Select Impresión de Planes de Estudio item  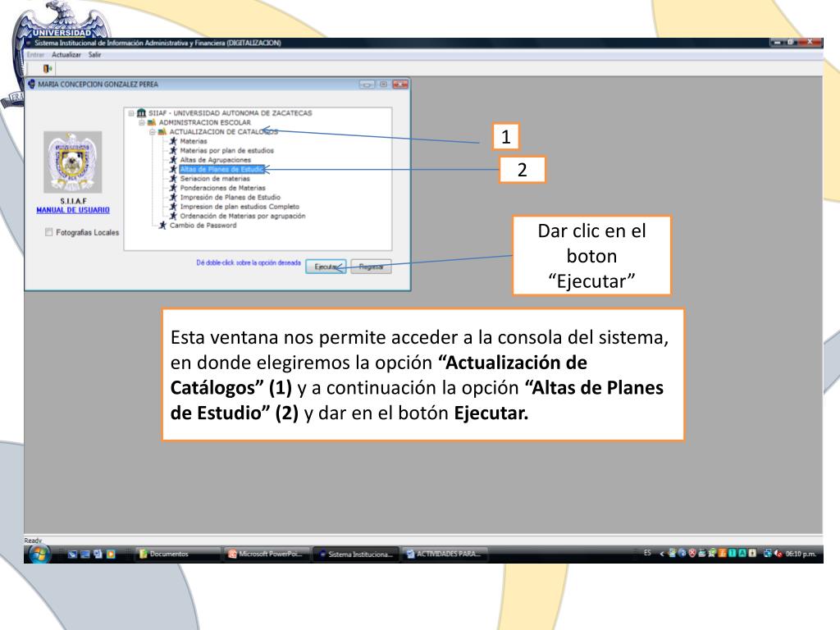230,198
